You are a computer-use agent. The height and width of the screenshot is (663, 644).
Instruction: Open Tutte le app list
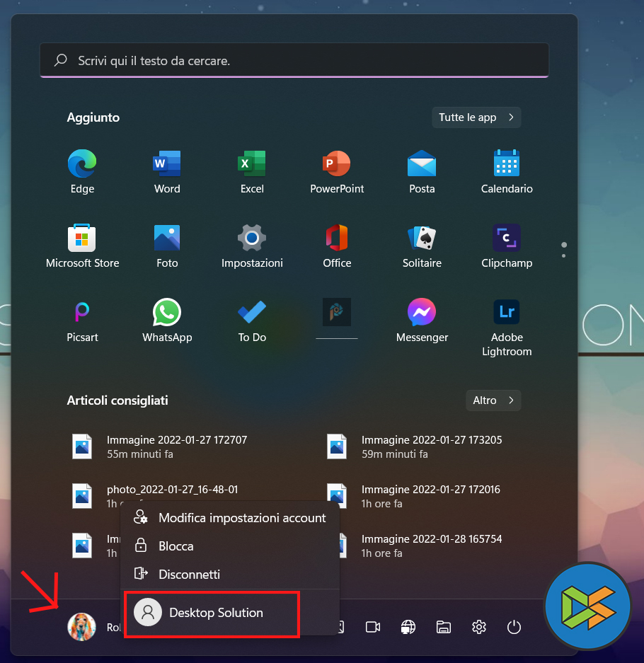point(476,117)
